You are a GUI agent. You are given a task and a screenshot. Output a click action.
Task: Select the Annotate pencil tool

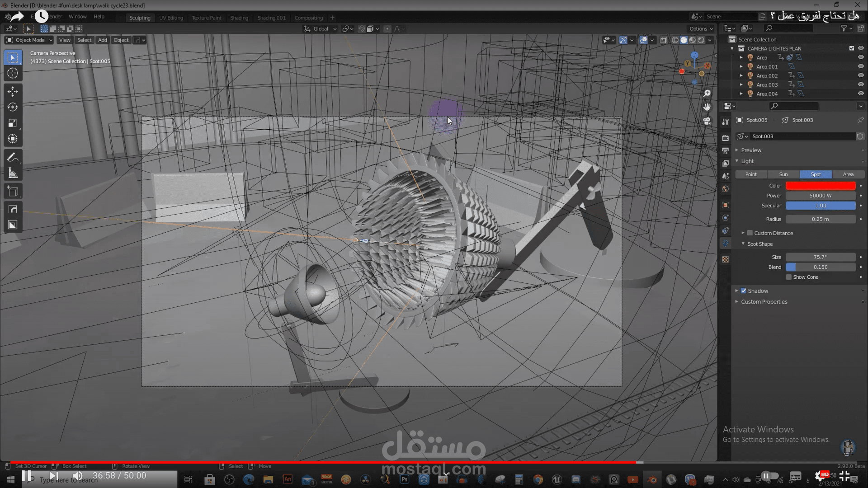(13, 157)
